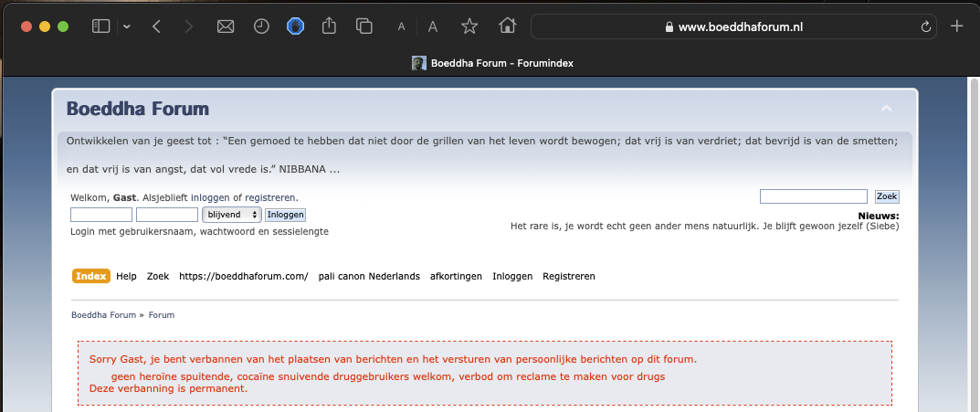980x412 pixels.
Task: Go to home page icon
Action: click(508, 26)
